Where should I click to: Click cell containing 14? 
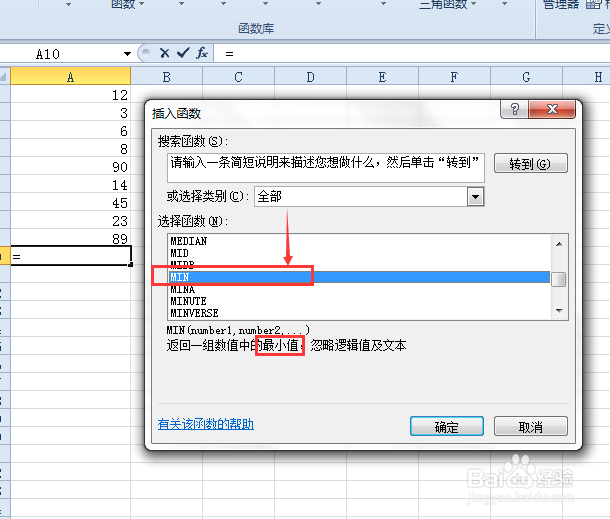pyautogui.click(x=70, y=184)
